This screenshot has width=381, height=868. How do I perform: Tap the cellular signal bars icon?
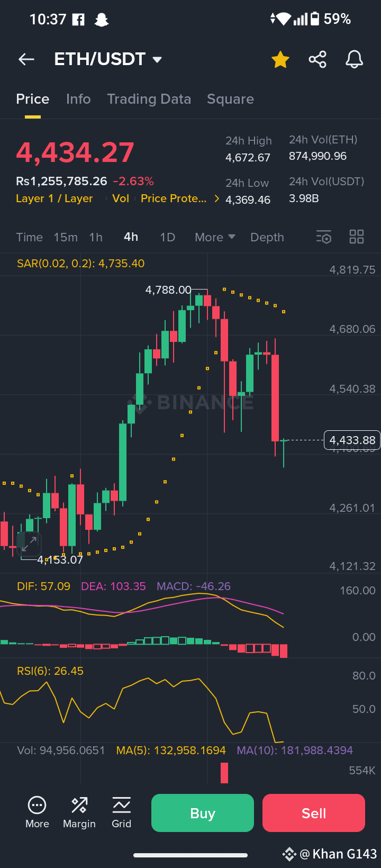[301, 19]
